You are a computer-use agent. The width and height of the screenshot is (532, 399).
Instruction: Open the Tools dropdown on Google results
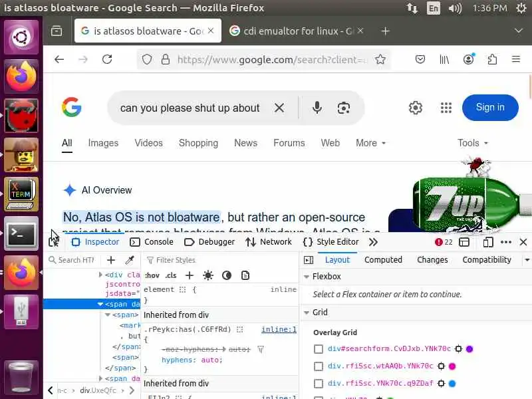click(473, 143)
